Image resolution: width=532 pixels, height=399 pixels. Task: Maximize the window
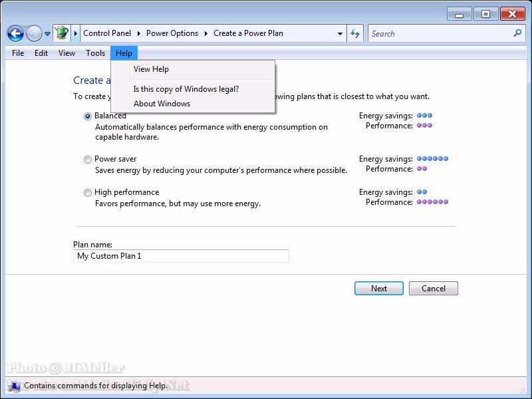[485, 14]
